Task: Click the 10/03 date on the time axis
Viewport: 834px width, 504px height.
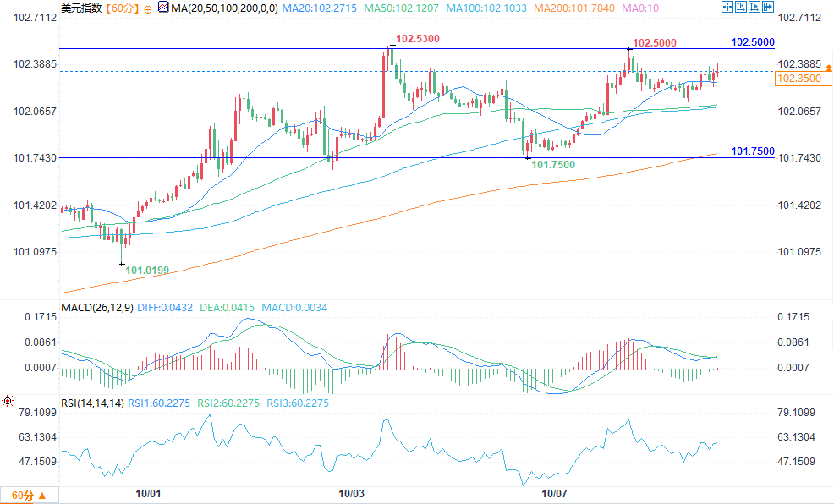Action: pos(352,493)
